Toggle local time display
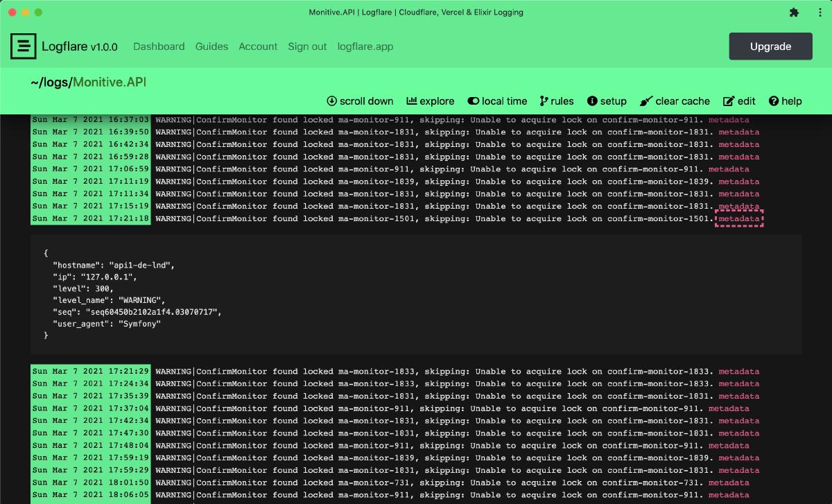Screen dimensions: 832x504 pos(496,101)
